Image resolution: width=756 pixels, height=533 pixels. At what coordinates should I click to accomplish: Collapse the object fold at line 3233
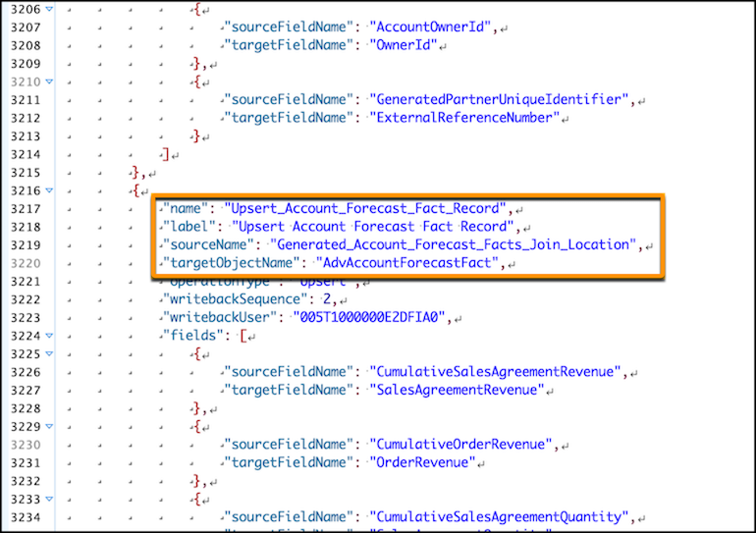[x=49, y=499]
